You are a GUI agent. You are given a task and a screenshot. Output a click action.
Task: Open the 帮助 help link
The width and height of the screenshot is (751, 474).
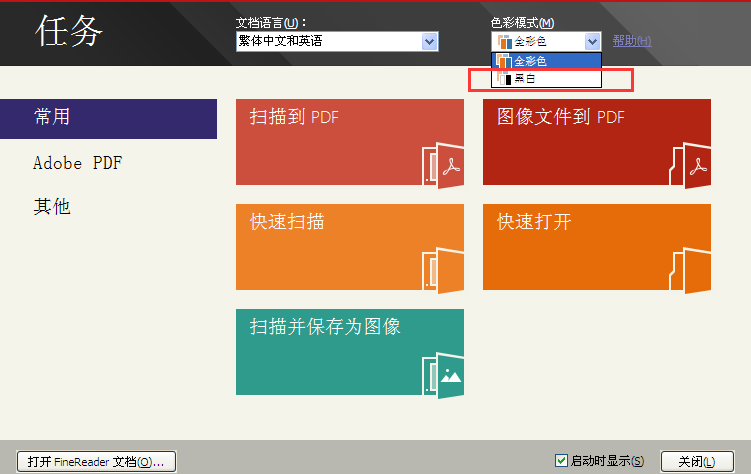pyautogui.click(x=632, y=41)
